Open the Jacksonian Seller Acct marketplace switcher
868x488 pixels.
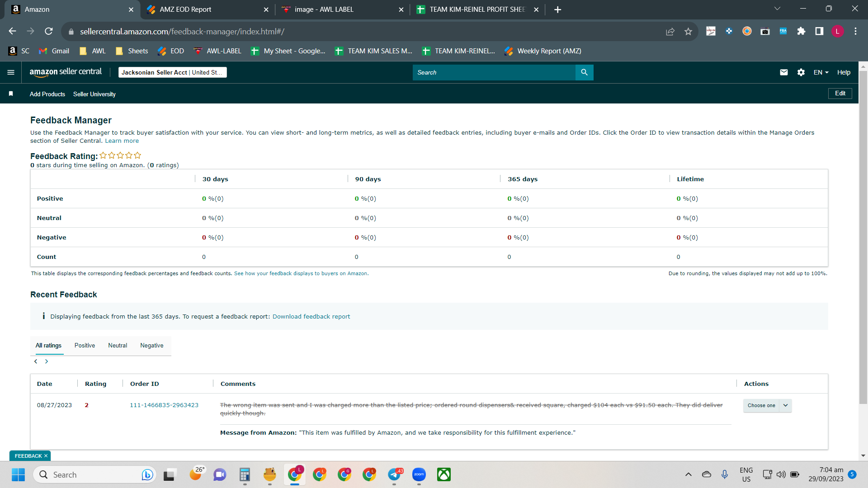[x=172, y=72]
